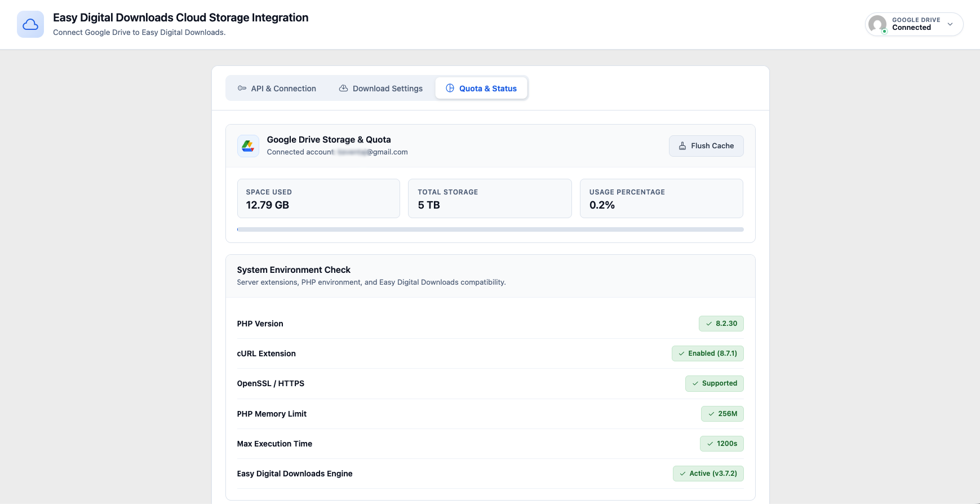980x504 pixels.
Task: Click the OpenSSL / HTTPS row label
Action: tap(271, 383)
